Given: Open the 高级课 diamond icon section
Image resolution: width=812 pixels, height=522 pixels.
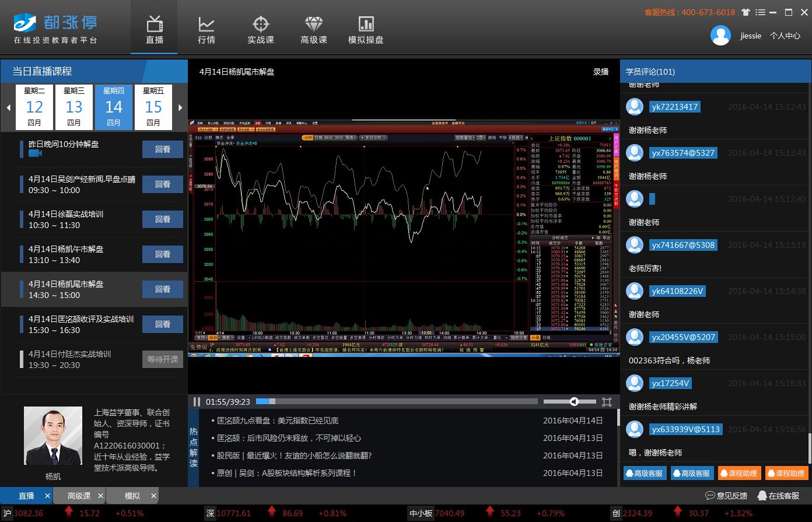Looking at the screenshot, I should pyautogui.click(x=313, y=30).
